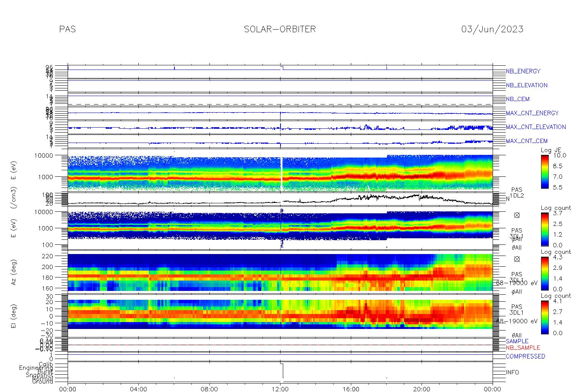This screenshot has height=392, width=581.
Task: Click the Log count color bar with maximum 4.1
Action: [x=545, y=317]
